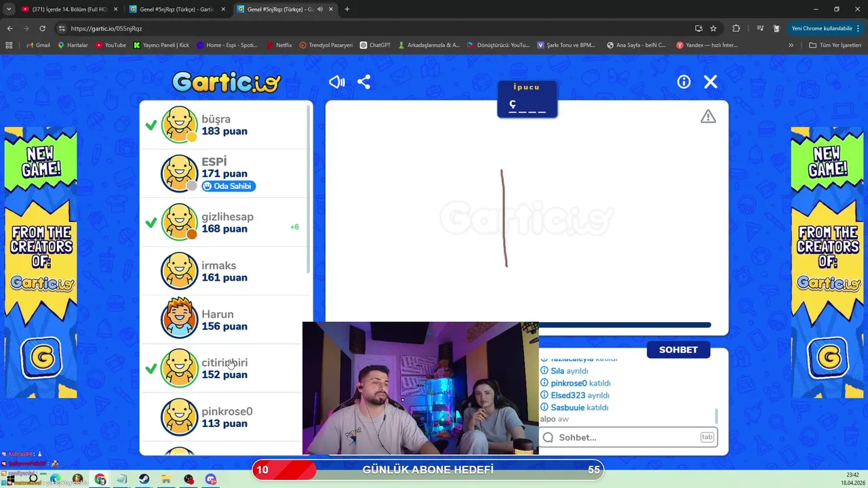Click the share room icon
The height and width of the screenshot is (488, 868).
pyautogui.click(x=364, y=82)
